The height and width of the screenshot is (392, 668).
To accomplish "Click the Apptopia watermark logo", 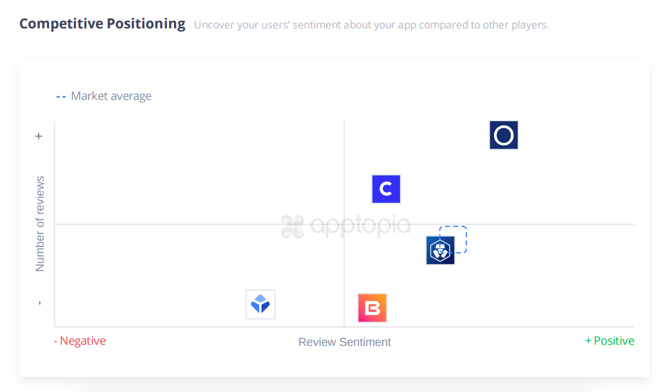I will point(292,226).
